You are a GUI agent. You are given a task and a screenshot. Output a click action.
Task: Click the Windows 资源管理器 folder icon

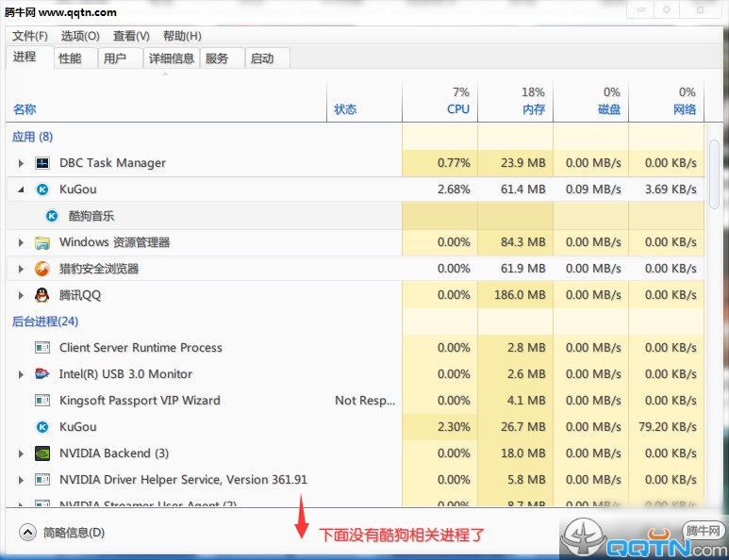[x=42, y=242]
